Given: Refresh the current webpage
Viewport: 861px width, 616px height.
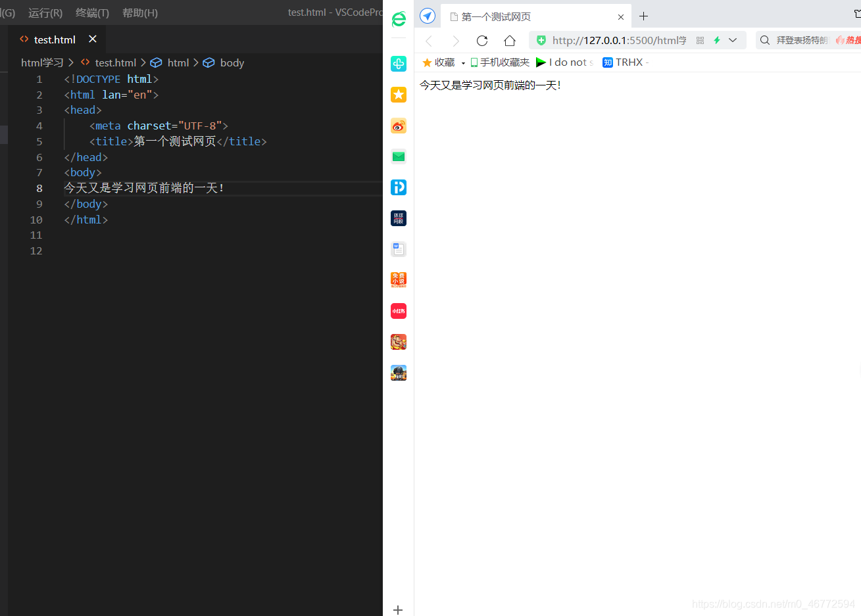Looking at the screenshot, I should pyautogui.click(x=482, y=40).
